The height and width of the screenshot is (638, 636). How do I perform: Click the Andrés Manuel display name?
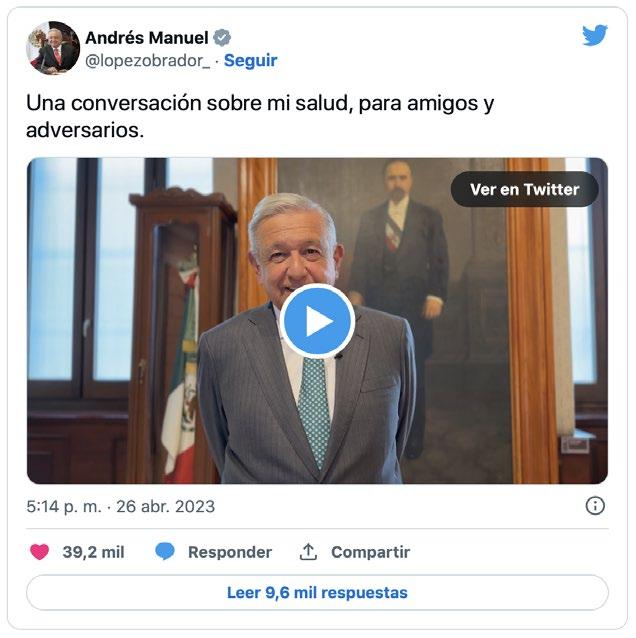(147, 38)
